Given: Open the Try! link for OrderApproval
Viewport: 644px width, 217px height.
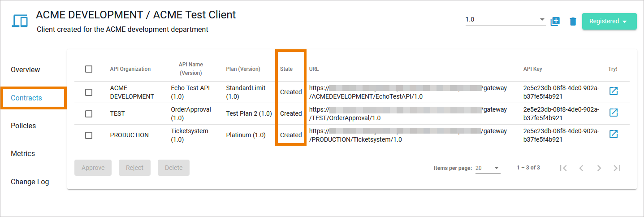Looking at the screenshot, I should (614, 113).
